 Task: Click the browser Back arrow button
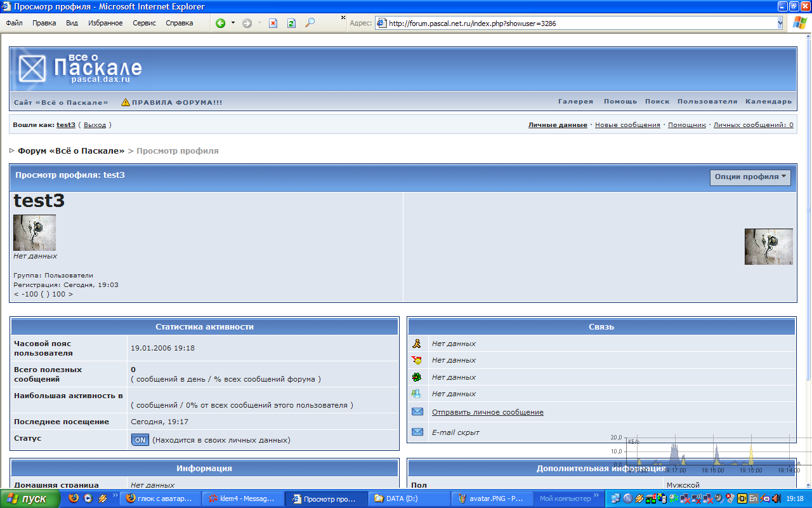tap(221, 23)
